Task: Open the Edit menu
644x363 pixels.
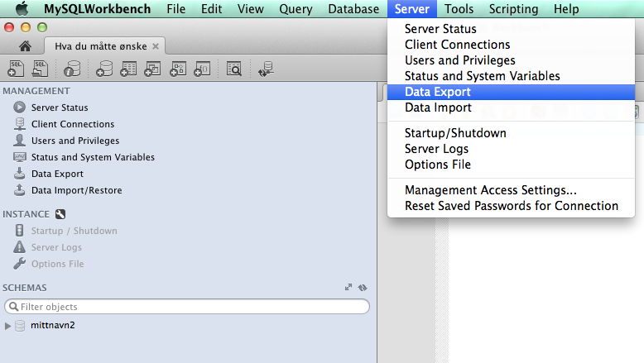Action: point(212,8)
